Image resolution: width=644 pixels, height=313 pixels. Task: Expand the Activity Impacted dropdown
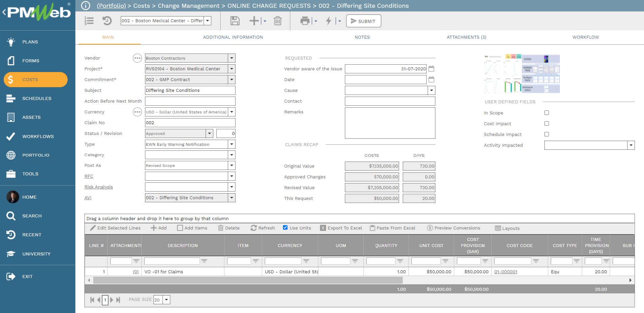[x=631, y=145]
